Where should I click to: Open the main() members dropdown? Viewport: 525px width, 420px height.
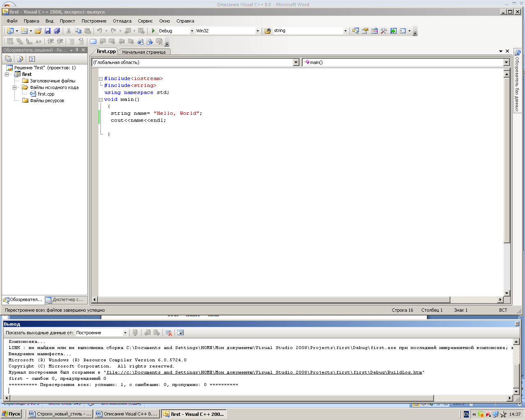(x=506, y=62)
